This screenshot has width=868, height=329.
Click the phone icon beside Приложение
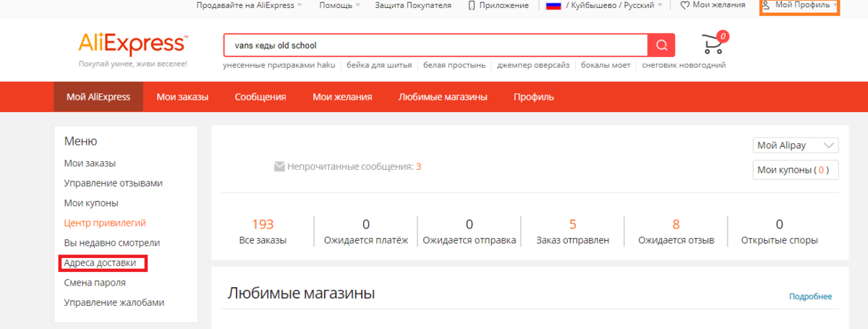click(x=472, y=5)
